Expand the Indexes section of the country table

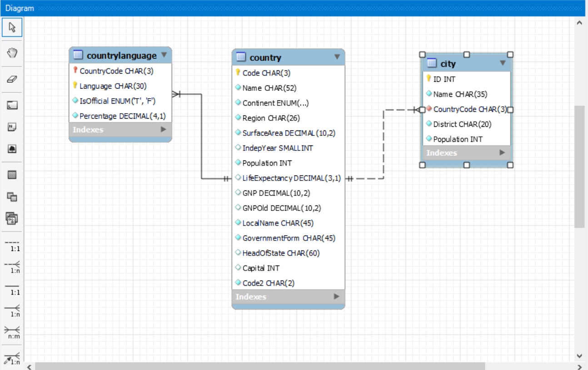click(x=337, y=296)
